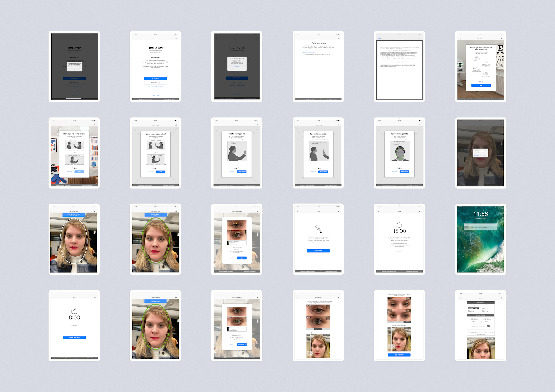Click the eye-drop bottle icon on Timer screen

tap(318, 229)
